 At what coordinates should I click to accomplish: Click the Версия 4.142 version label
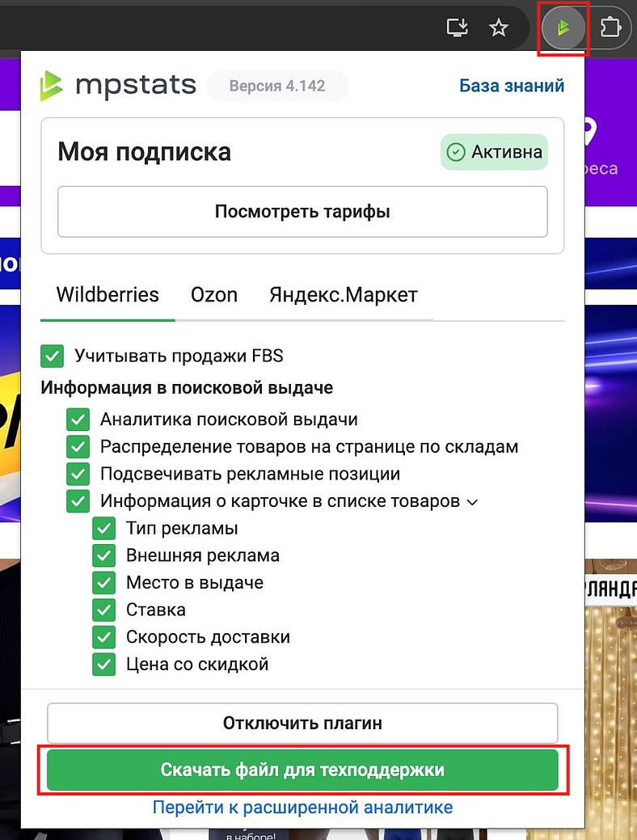point(277,86)
